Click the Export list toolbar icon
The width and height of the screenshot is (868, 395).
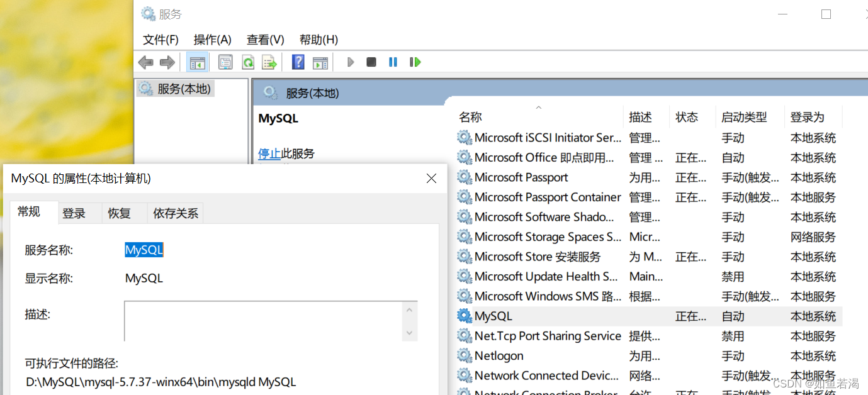[269, 62]
